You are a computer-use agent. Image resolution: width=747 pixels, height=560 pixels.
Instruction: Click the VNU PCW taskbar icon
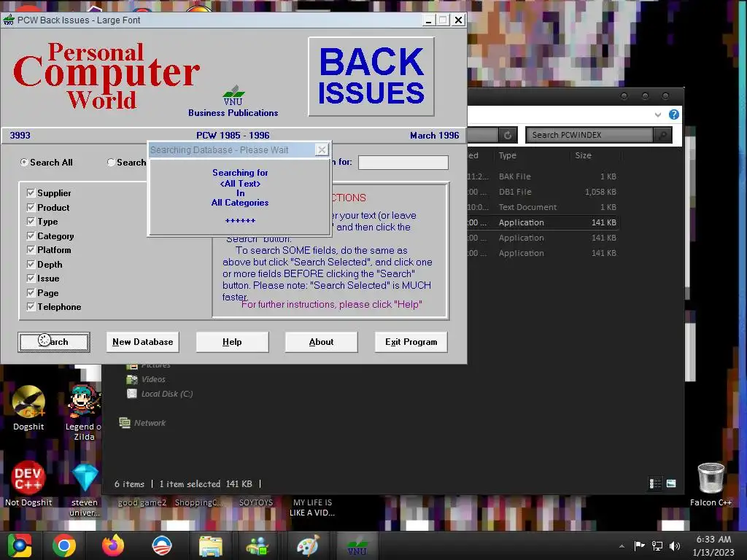coord(357,545)
